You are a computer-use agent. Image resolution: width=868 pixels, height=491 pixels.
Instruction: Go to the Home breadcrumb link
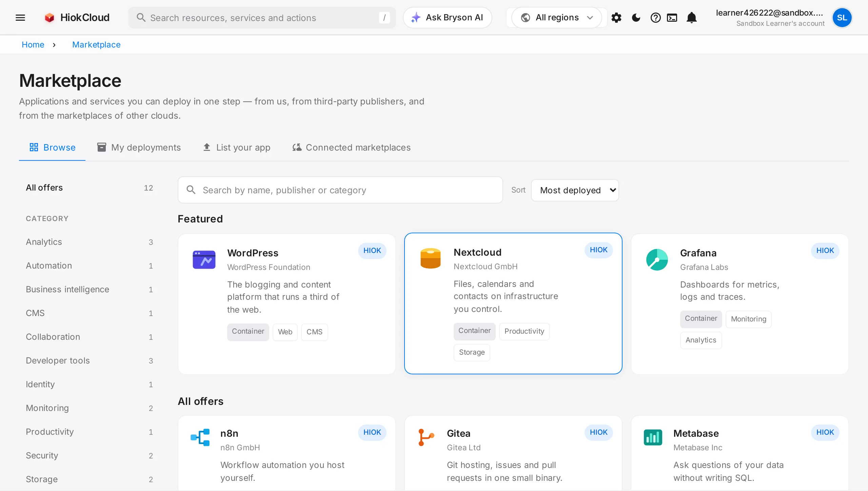pos(33,45)
